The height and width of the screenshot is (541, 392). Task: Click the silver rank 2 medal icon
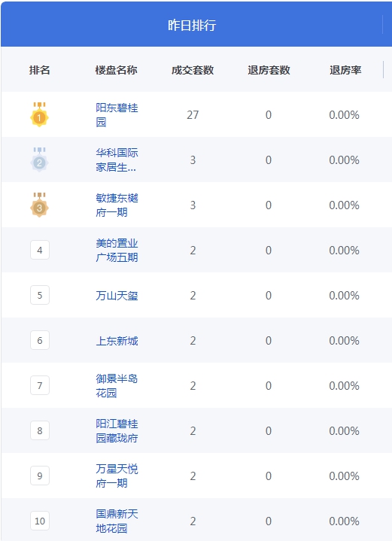tap(39, 160)
